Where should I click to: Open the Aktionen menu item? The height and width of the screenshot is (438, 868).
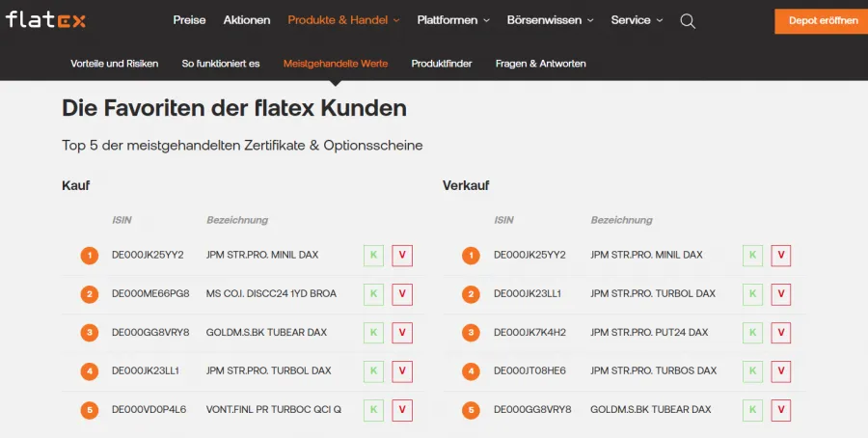[247, 20]
